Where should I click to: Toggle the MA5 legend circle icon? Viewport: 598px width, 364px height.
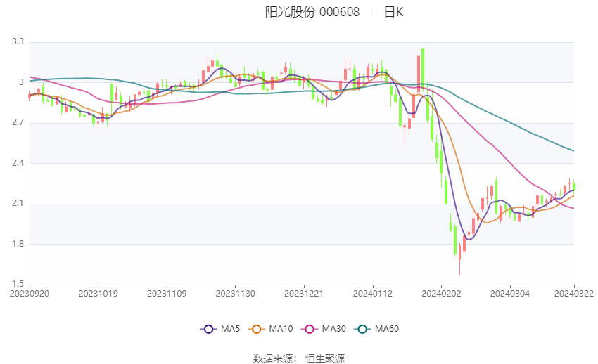pyautogui.click(x=208, y=329)
